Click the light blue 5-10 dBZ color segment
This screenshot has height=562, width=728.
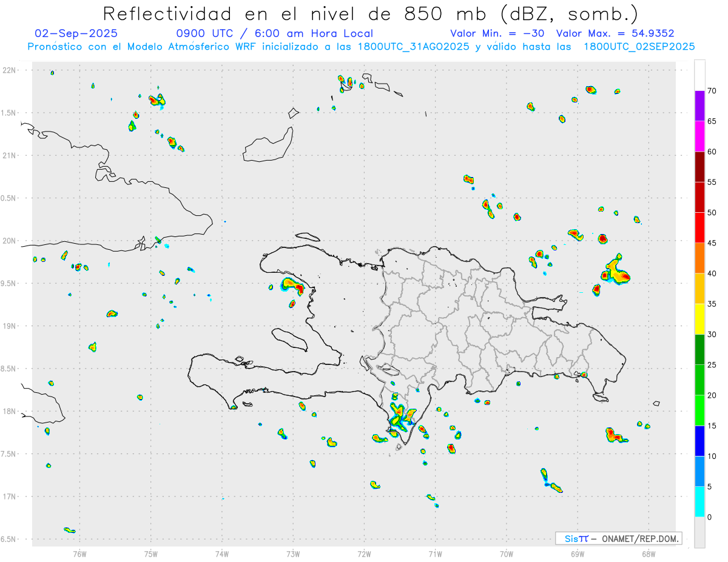(699, 472)
